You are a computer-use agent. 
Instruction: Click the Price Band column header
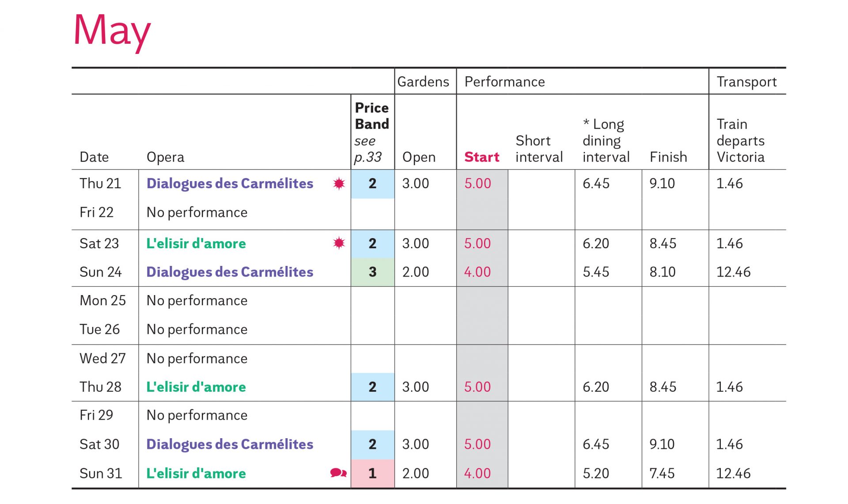point(372,116)
